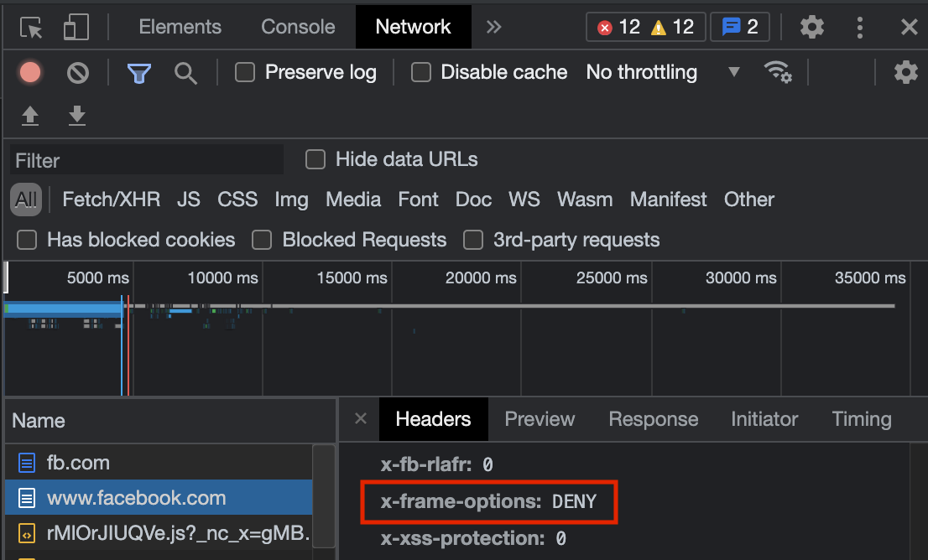Open the three-dot customize DevTools menu
This screenshot has width=928, height=560.
pyautogui.click(x=860, y=27)
